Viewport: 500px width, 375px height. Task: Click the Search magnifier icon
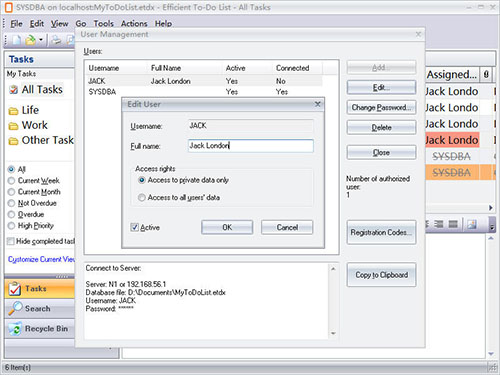(15, 308)
